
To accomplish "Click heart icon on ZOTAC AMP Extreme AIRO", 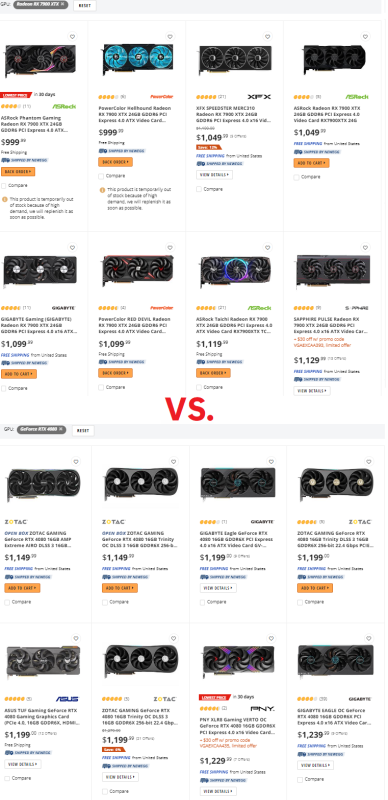I will point(76,462).
